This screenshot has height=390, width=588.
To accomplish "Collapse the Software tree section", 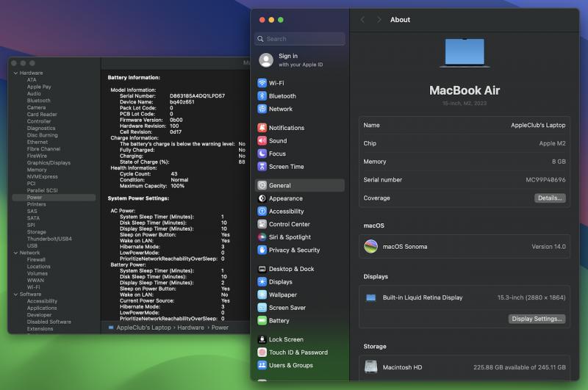I will pyautogui.click(x=15, y=295).
